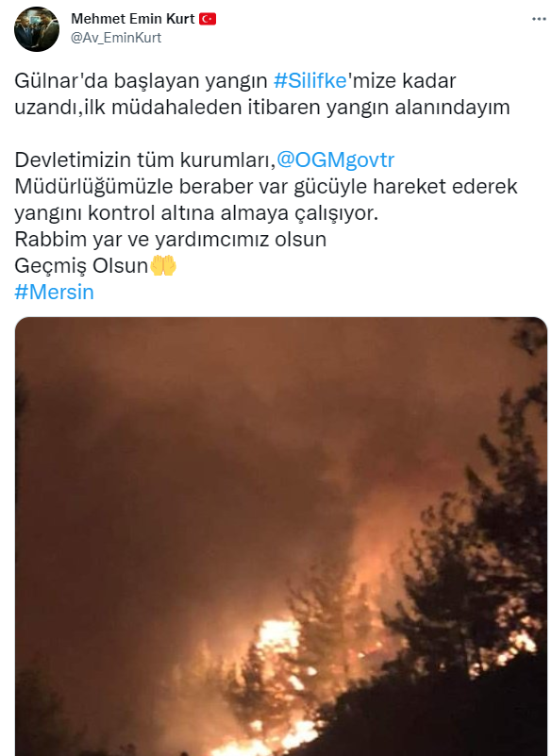Expand the attached wildfire photo

coord(281,536)
